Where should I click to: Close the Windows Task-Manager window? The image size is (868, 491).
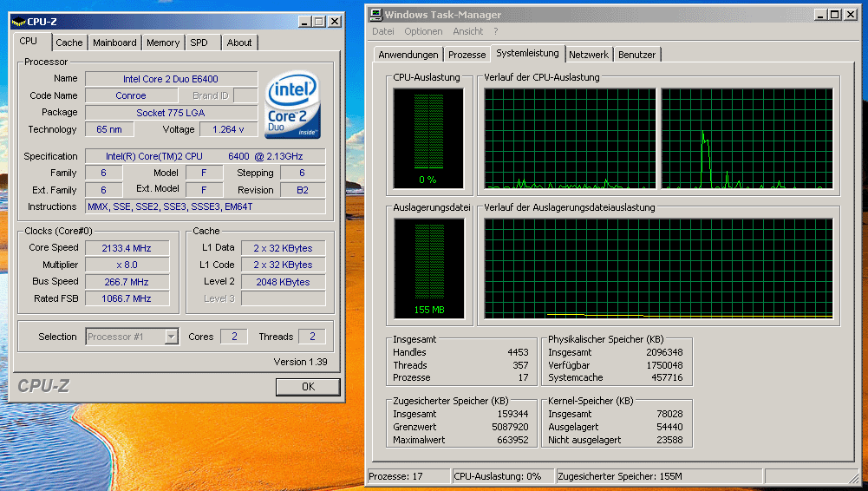pos(851,15)
